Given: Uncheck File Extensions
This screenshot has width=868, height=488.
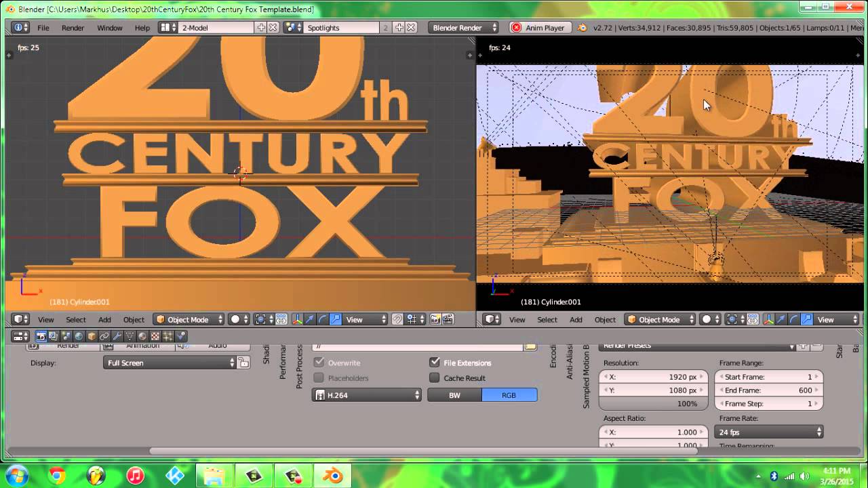Looking at the screenshot, I should pyautogui.click(x=435, y=363).
